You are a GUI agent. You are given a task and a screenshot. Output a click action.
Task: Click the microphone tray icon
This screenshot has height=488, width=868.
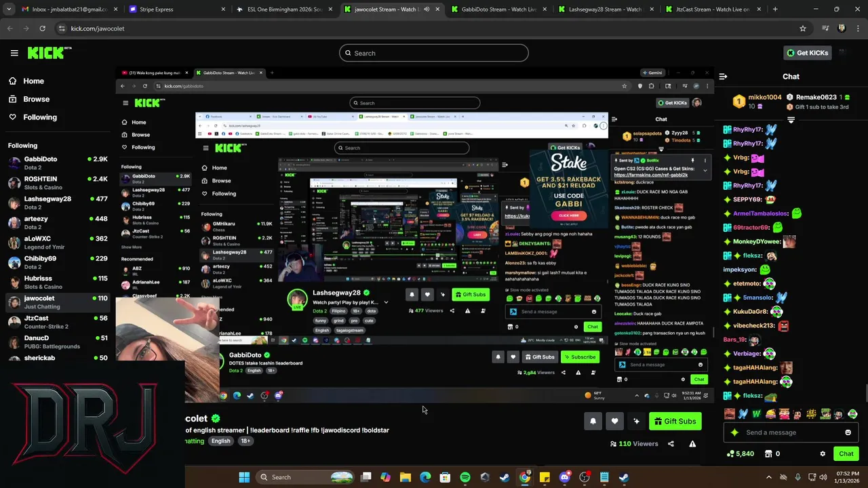[797, 477]
